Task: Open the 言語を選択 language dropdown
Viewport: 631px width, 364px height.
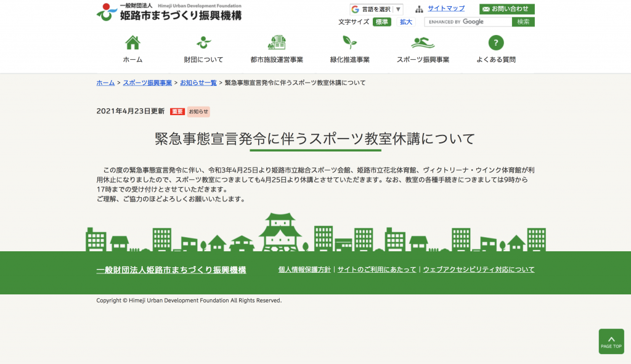Action: (x=377, y=9)
